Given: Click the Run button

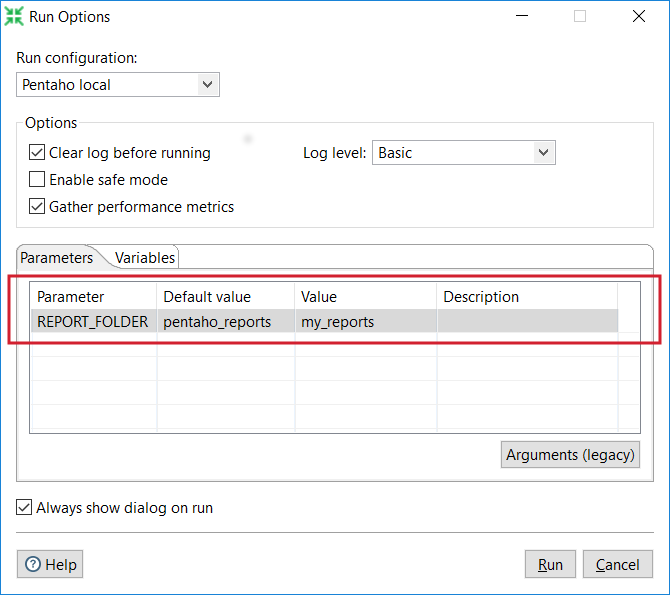Looking at the screenshot, I should pos(550,564).
